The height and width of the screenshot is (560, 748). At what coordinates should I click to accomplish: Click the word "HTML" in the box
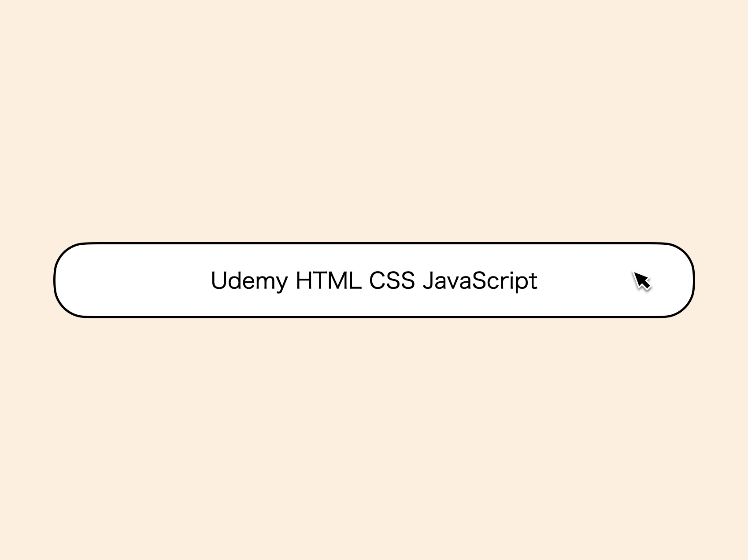(x=328, y=280)
